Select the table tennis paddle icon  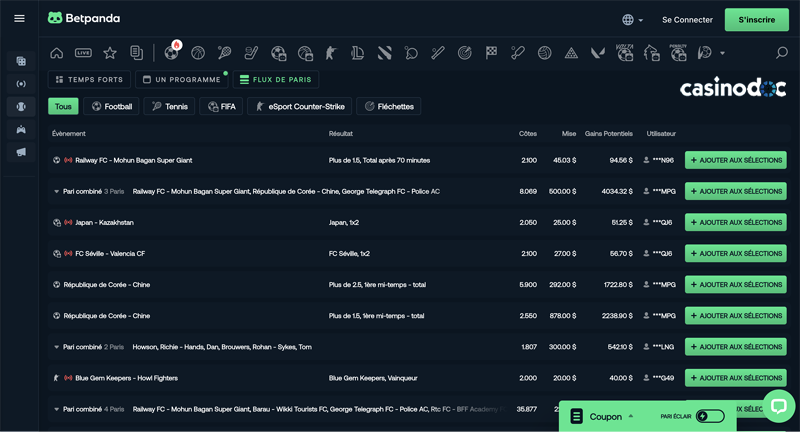tap(411, 53)
